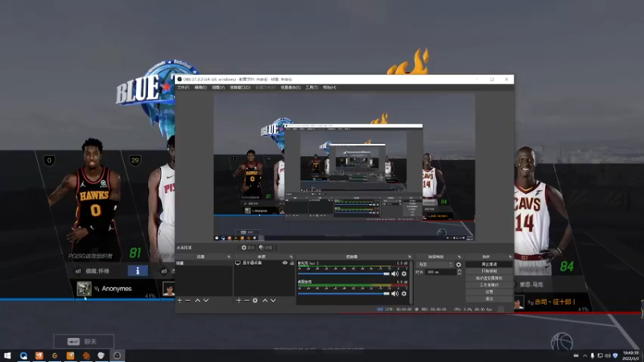Remove selected source with minus icon
The image size is (644, 362).
click(x=246, y=300)
